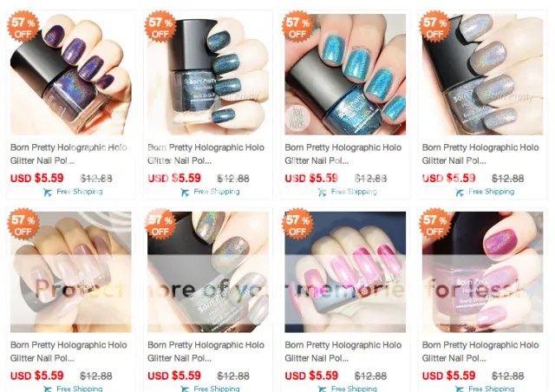The image size is (555, 392).
Task: Open the pink polish photo with the blue background
Action: point(345,272)
